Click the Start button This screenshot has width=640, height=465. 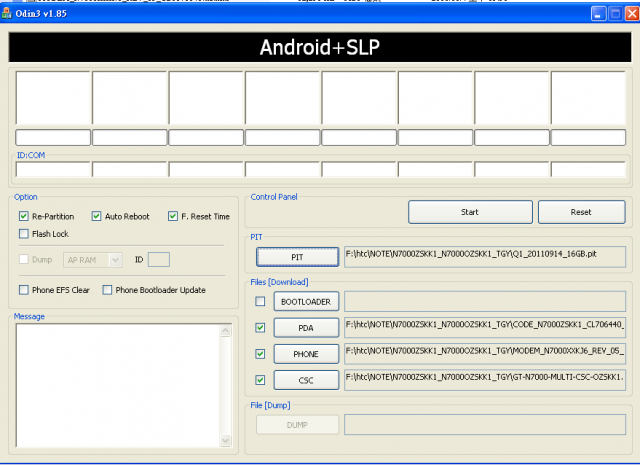tap(470, 212)
